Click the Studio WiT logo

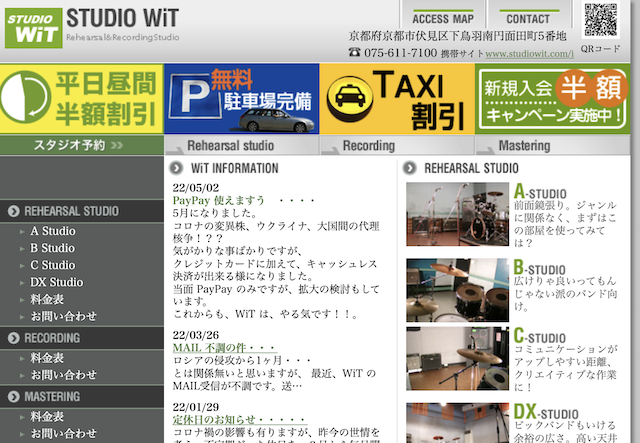click(32, 25)
